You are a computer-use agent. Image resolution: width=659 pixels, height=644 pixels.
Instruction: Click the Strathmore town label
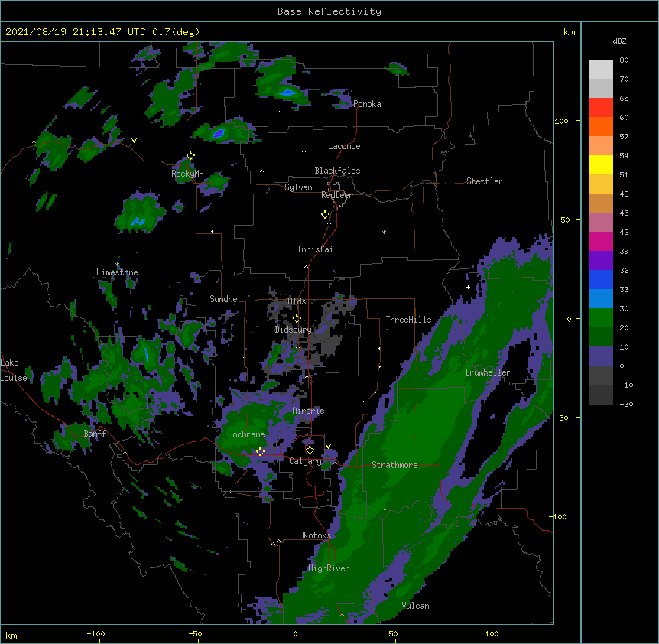(394, 465)
